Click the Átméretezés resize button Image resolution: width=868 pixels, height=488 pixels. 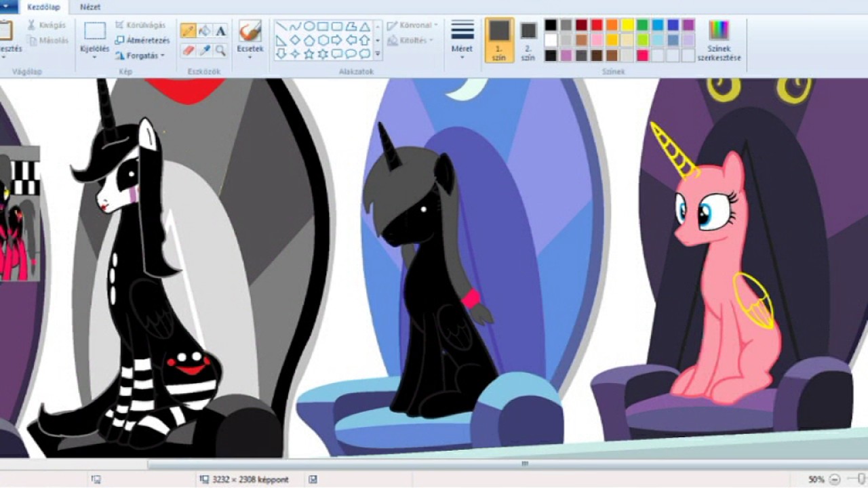point(142,41)
